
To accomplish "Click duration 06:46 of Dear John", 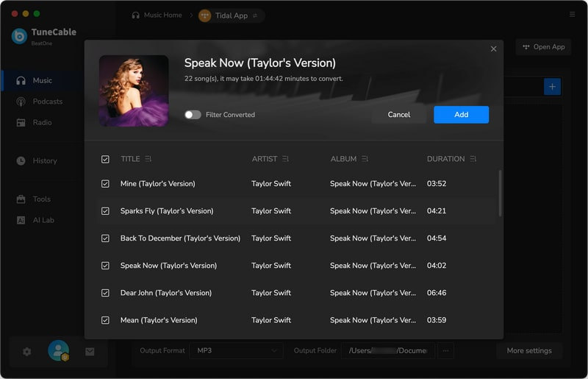I will tap(437, 293).
